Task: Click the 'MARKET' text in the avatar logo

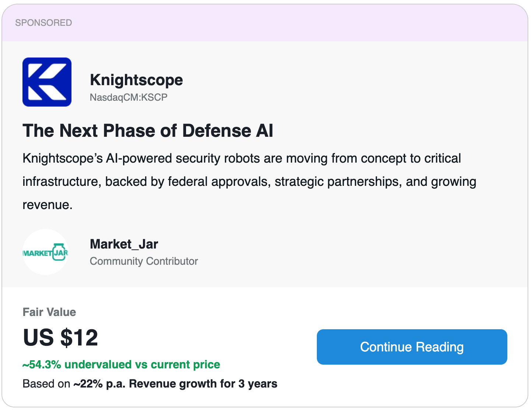Action: pyautogui.click(x=37, y=253)
